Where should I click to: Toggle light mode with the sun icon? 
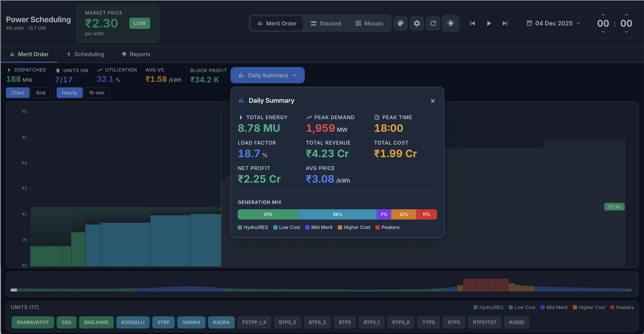click(451, 23)
